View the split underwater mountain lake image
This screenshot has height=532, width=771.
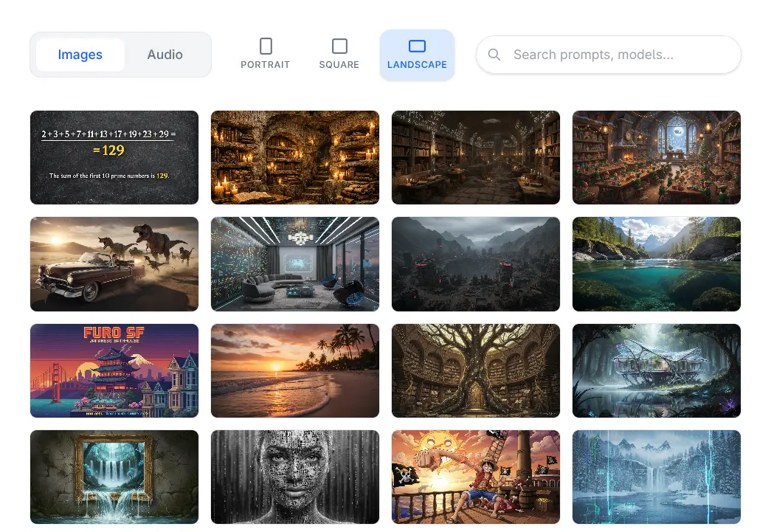[x=657, y=264]
